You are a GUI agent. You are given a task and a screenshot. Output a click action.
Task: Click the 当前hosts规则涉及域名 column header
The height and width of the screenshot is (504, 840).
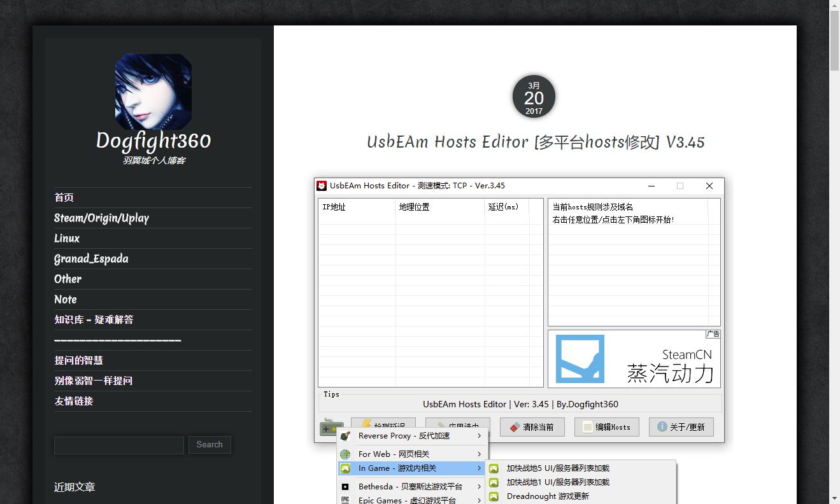click(629, 207)
